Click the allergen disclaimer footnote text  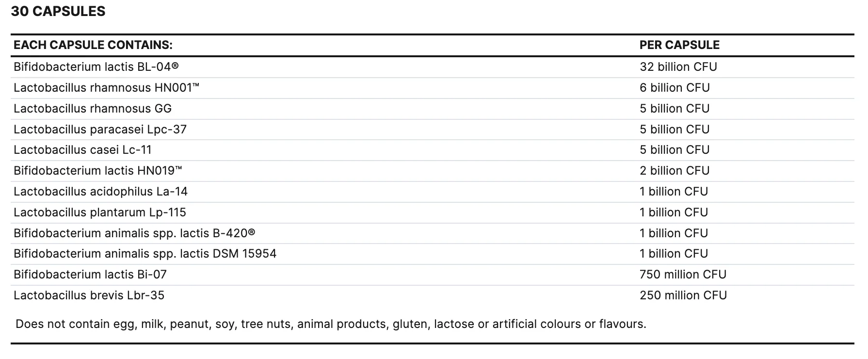coord(331,324)
